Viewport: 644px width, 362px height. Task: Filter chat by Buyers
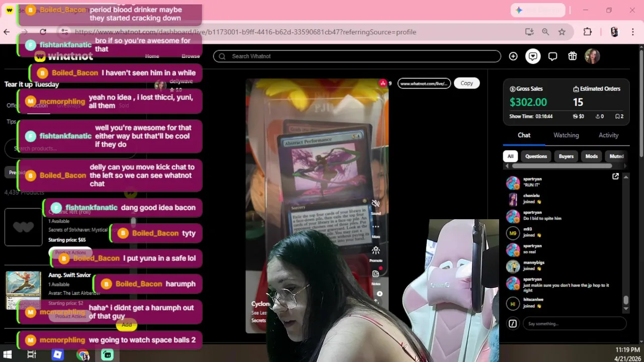(x=566, y=156)
